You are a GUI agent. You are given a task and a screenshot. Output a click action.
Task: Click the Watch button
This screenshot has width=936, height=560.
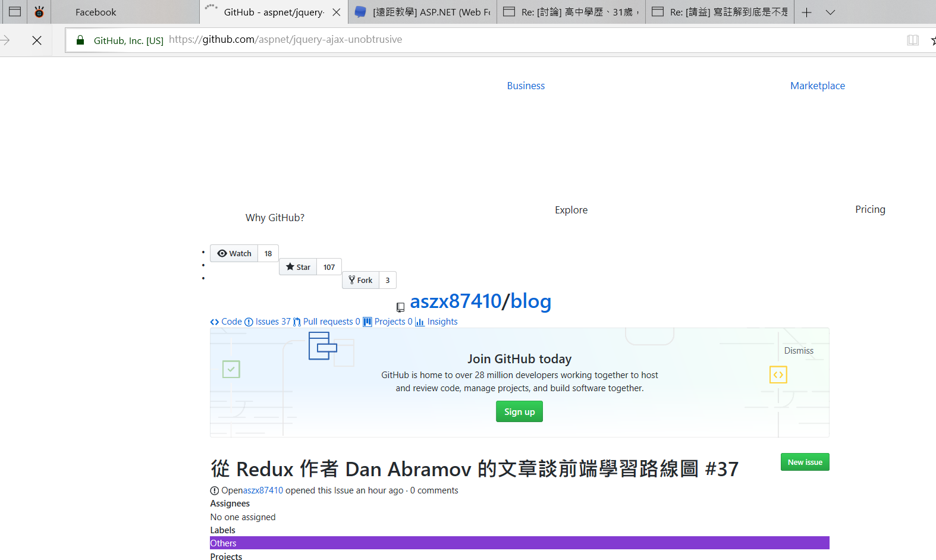pyautogui.click(x=234, y=253)
